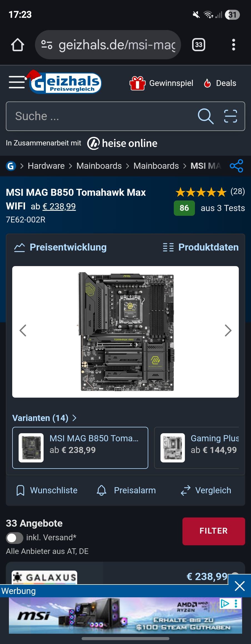Expand Varianten (14) list
251x644 pixels.
[44, 418]
